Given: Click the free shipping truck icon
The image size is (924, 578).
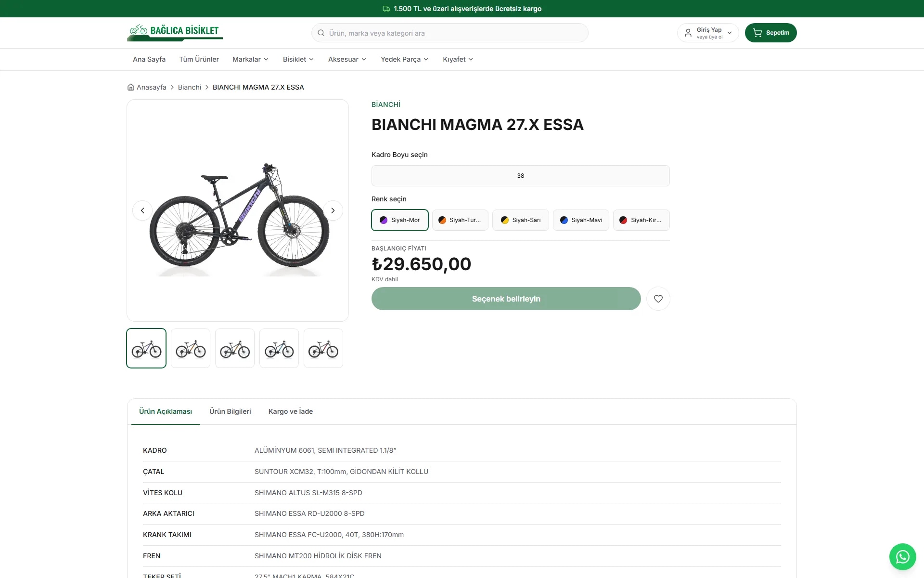Looking at the screenshot, I should 386,9.
